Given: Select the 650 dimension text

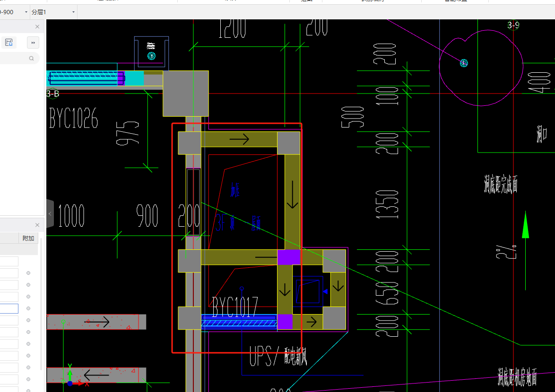Looking at the screenshot, I should click(x=387, y=293).
